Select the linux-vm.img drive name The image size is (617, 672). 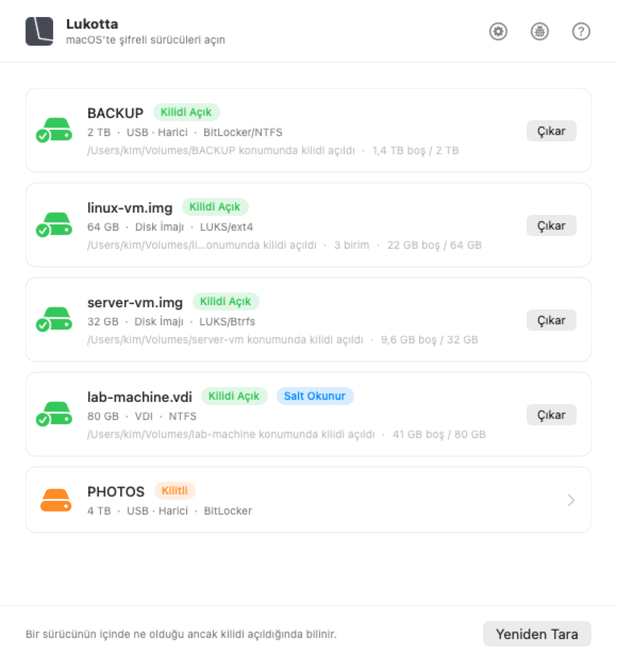coord(130,208)
